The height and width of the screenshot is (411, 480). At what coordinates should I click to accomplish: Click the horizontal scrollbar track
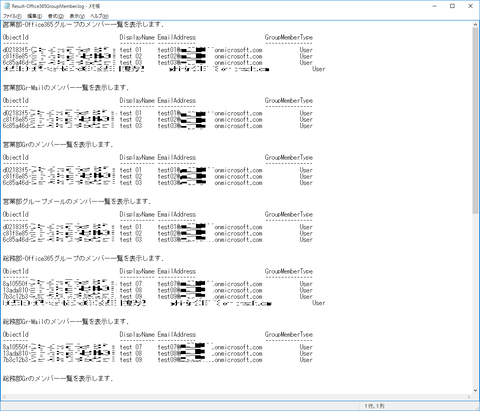pos(236,397)
